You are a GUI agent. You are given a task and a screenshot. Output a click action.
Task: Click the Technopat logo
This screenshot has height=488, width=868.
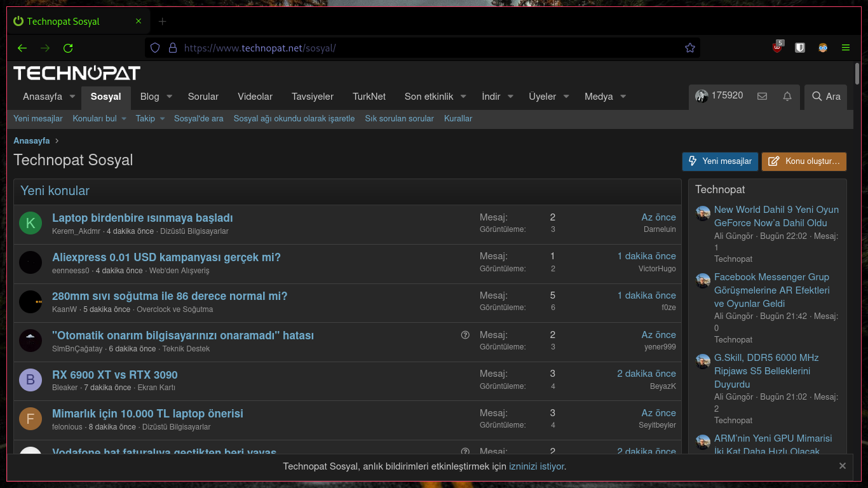click(x=76, y=72)
